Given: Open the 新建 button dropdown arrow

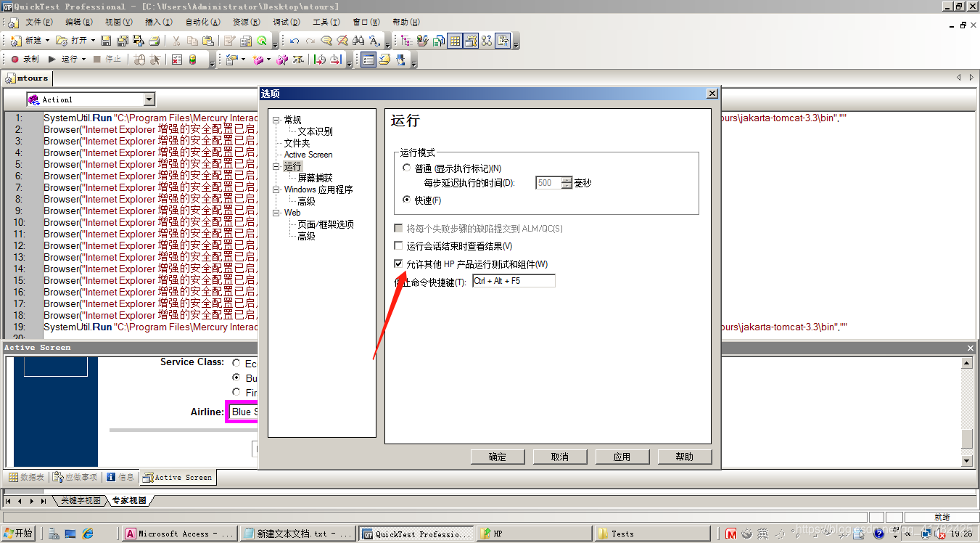Looking at the screenshot, I should (48, 41).
